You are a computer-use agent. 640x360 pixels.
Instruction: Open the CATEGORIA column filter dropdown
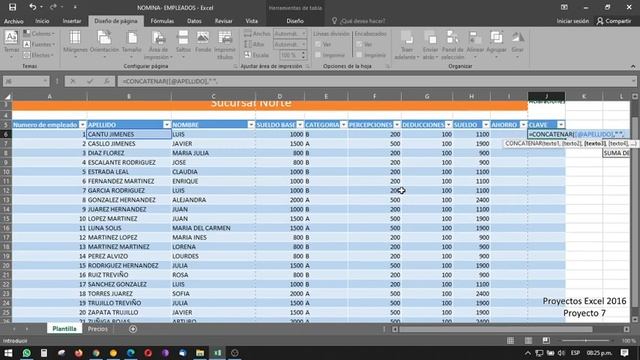click(343, 124)
